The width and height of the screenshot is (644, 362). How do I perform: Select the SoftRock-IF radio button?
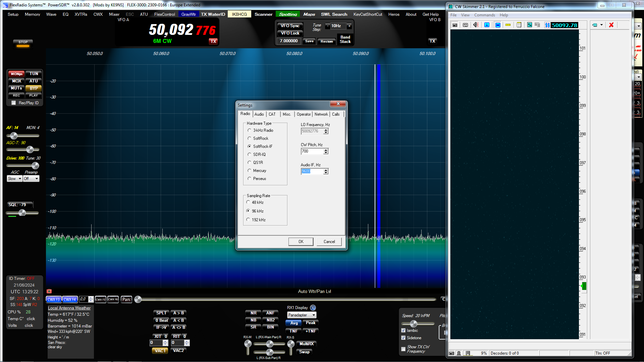250,146
